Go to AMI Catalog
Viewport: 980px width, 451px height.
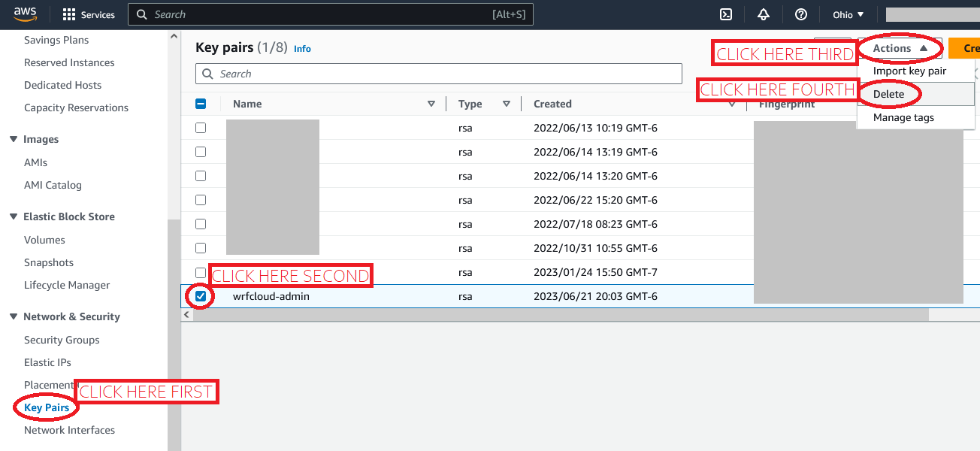click(53, 185)
